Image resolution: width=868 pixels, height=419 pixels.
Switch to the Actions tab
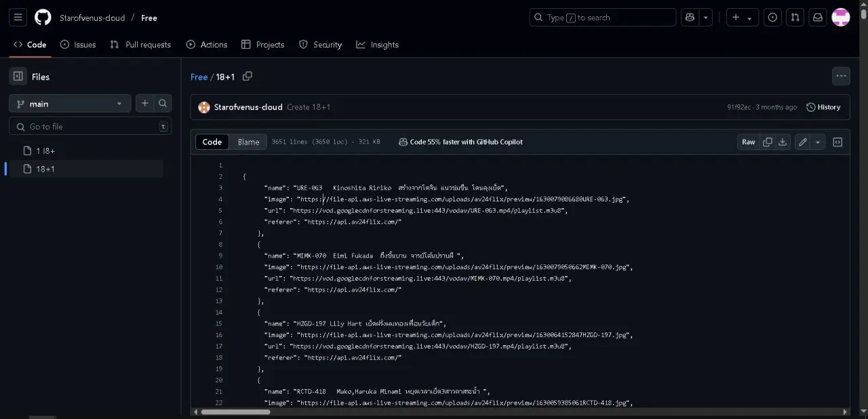[207, 45]
